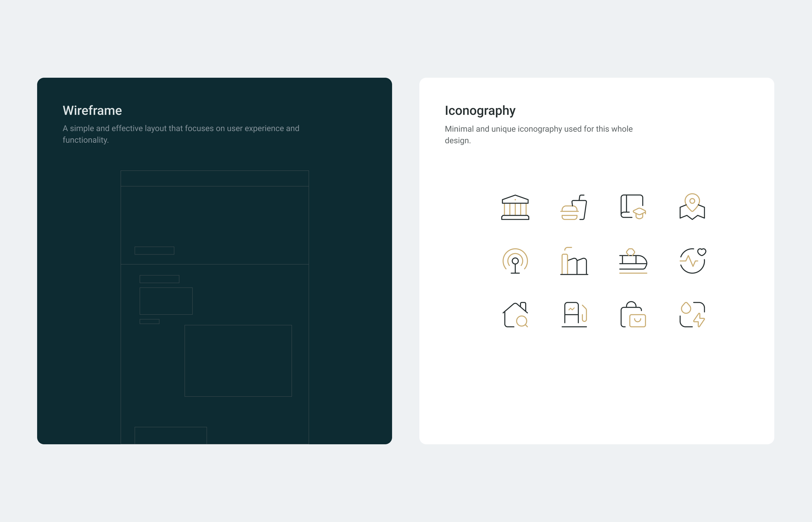
Task: Click the house with magnifier icon
Action: tap(515, 315)
